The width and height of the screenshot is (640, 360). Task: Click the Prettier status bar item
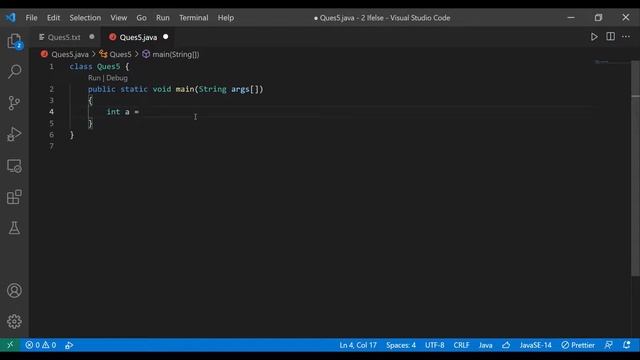[578, 345]
